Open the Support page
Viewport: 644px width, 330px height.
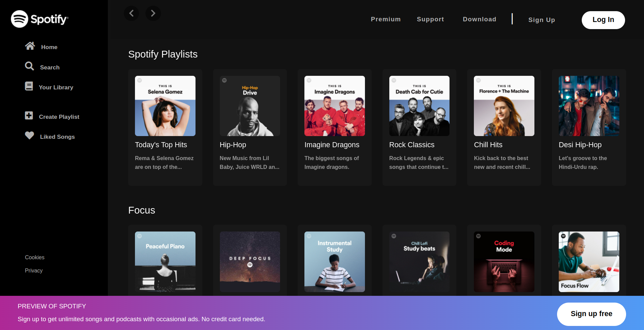pyautogui.click(x=430, y=19)
